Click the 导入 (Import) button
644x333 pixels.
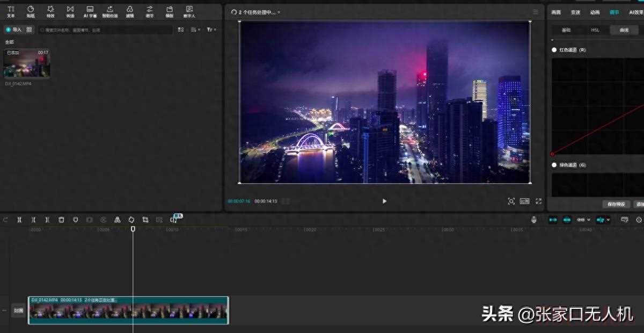(14, 30)
